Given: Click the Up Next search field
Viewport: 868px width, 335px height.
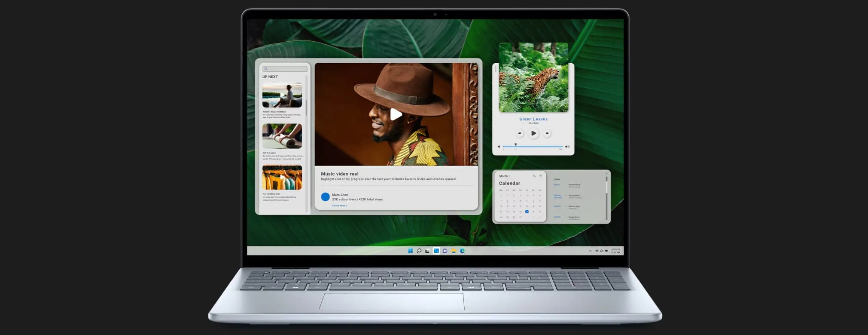Looking at the screenshot, I should click(285, 69).
